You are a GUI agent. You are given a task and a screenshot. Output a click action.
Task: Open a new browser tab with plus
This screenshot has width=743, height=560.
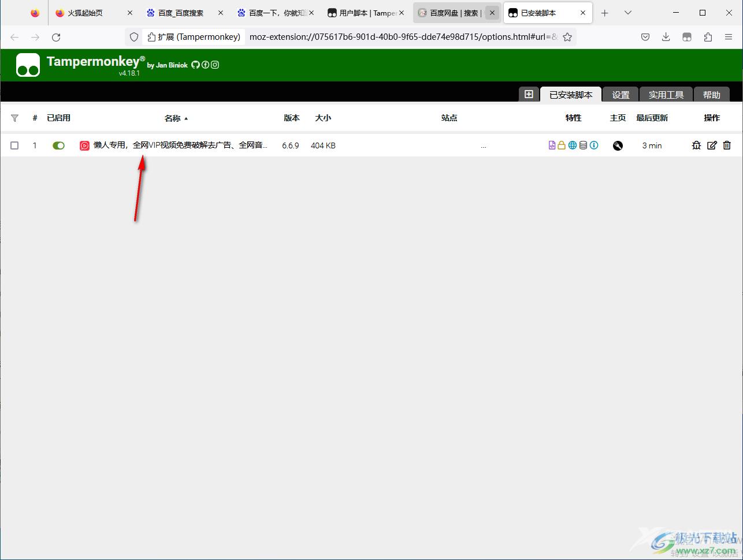tap(605, 13)
